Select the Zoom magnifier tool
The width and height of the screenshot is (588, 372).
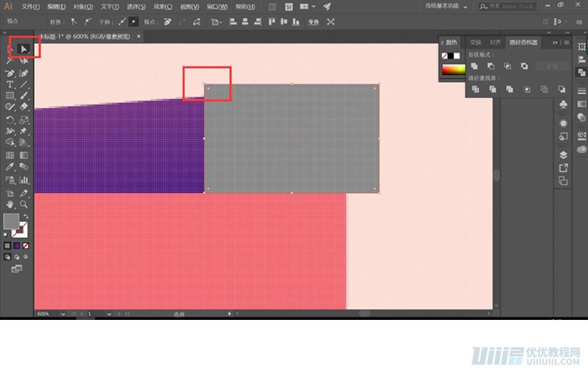click(24, 204)
